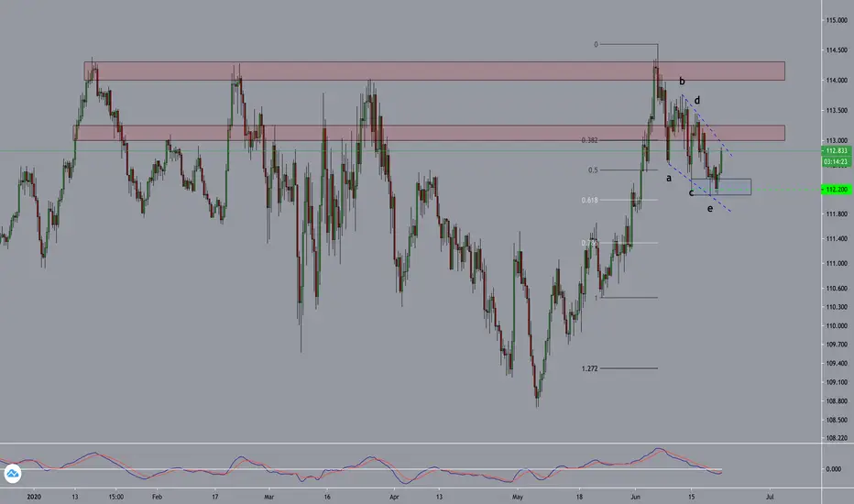The width and height of the screenshot is (854, 504).
Task: Select wave label c
Action: pos(691,192)
